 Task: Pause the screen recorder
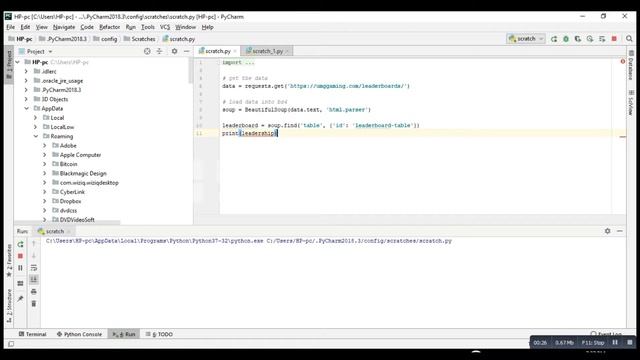(615, 342)
